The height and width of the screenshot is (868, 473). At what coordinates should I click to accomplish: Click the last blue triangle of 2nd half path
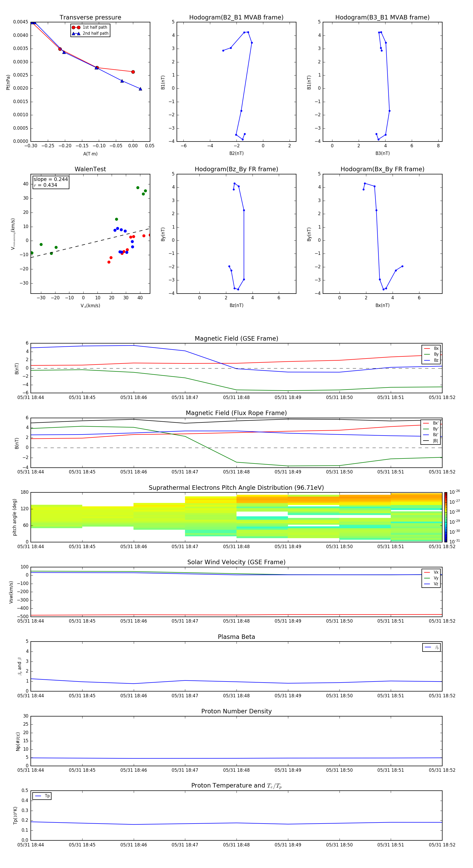(x=140, y=89)
